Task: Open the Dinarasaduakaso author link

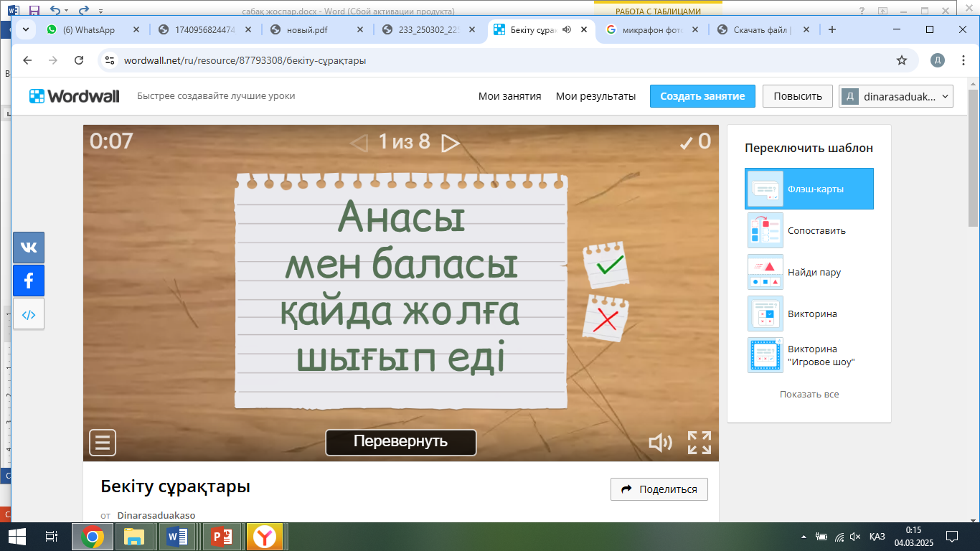Action: [x=156, y=515]
